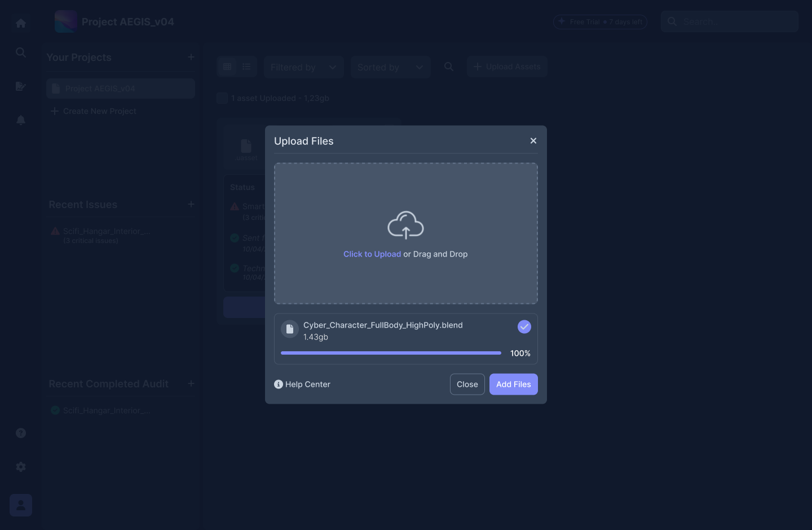
Task: Open the user profile avatar button
Action: tap(21, 505)
